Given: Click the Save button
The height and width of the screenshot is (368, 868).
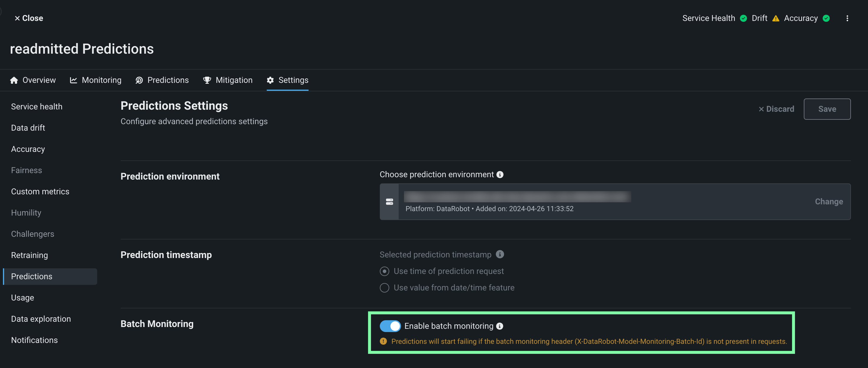Looking at the screenshot, I should click(x=827, y=109).
